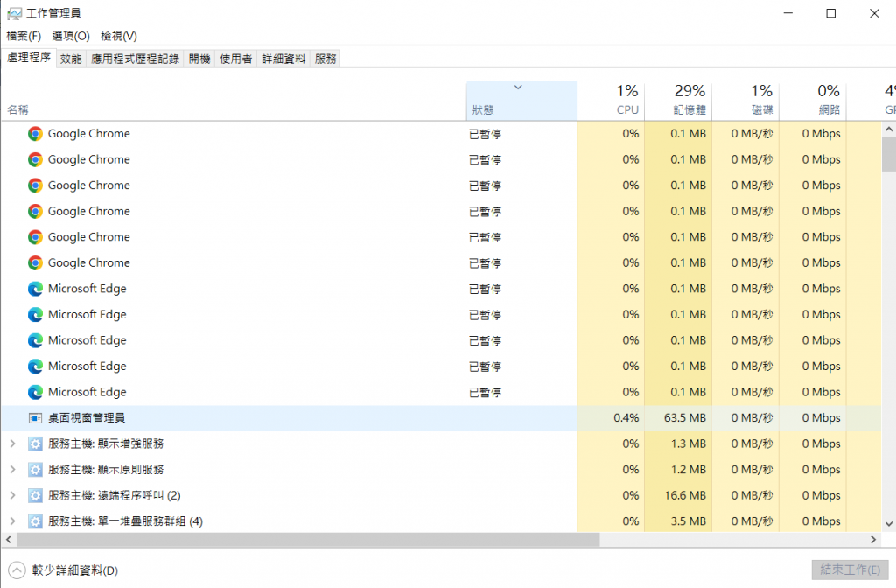Maximize the 工作管理員 window
896x588 pixels.
click(831, 13)
